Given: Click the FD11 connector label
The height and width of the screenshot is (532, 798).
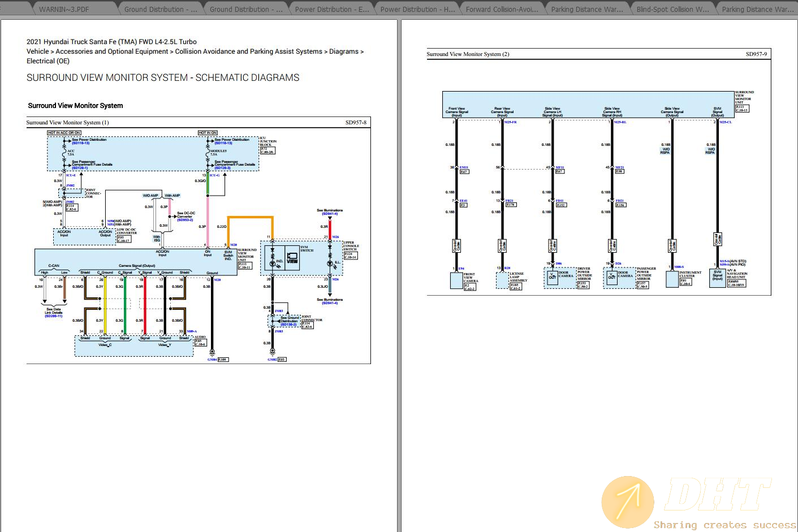Looking at the screenshot, I should point(560,201).
